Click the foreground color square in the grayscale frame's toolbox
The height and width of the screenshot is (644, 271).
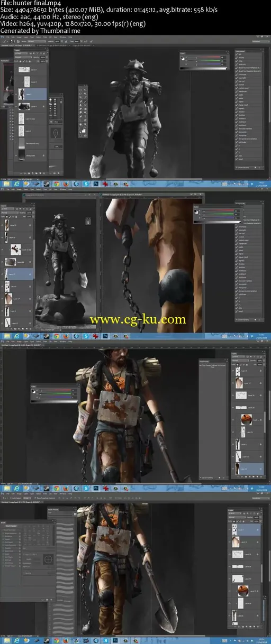click(x=82, y=128)
